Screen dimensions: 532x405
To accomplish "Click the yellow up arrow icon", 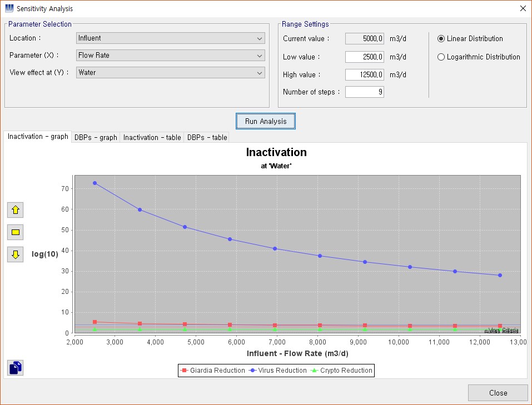I will [x=15, y=210].
